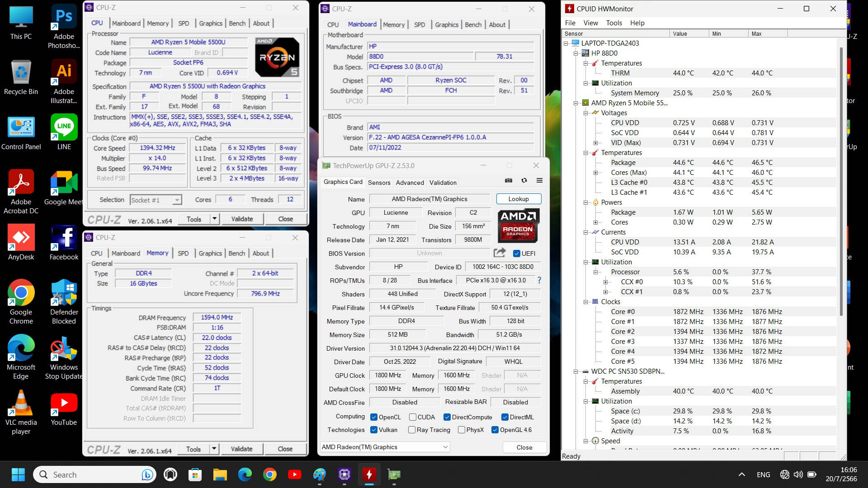Switch to the Advanced tab in GPU-Z
This screenshot has width=868, height=488.
(x=410, y=183)
